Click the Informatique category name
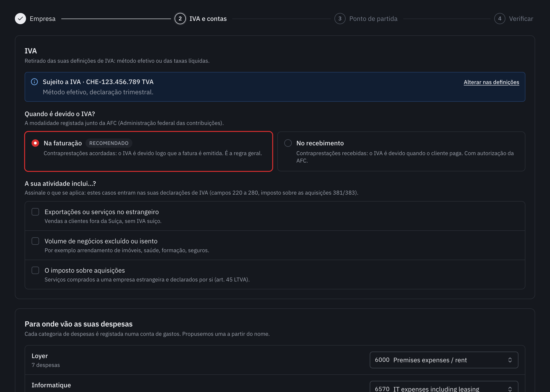 51,385
